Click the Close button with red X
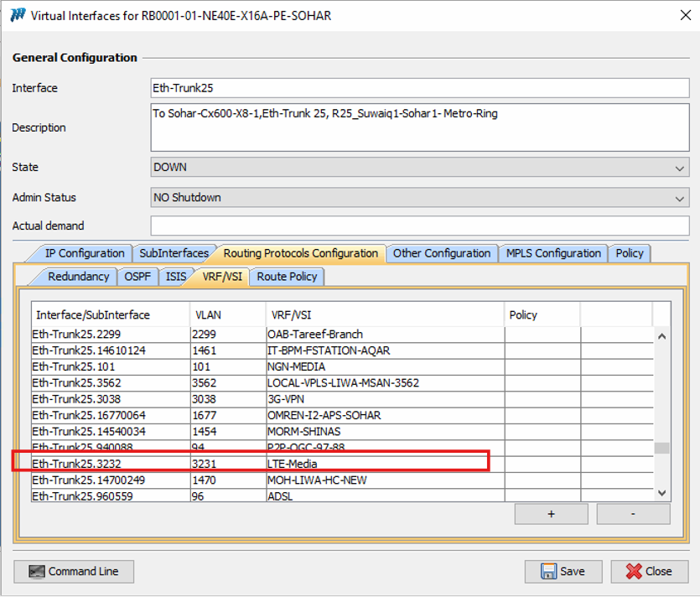Viewport: 700px width, 597px height. pos(648,571)
